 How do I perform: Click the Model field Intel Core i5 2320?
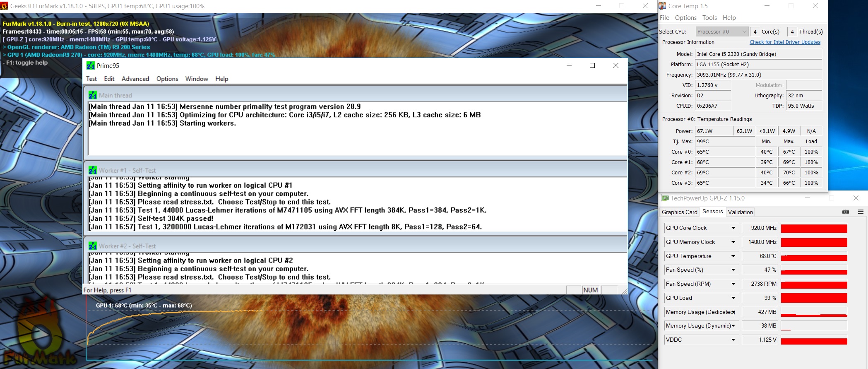(758, 54)
